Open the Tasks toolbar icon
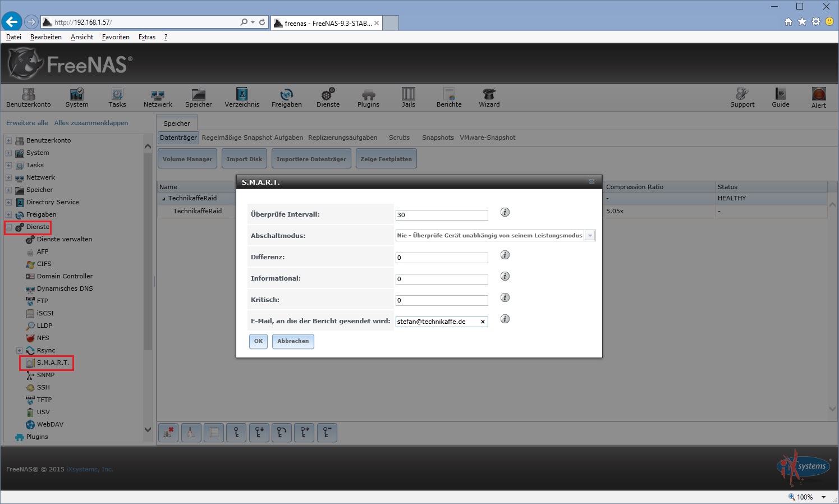Image resolution: width=839 pixels, height=504 pixels. [x=117, y=97]
